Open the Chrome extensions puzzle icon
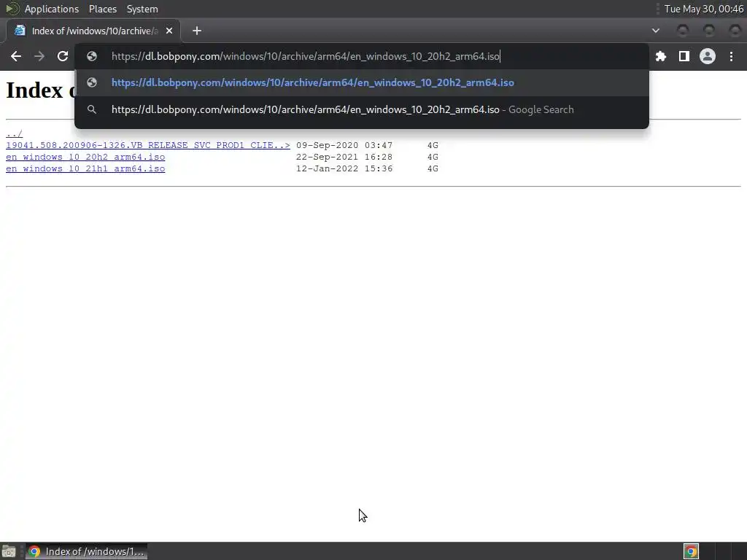This screenshot has height=560, width=747. click(660, 56)
